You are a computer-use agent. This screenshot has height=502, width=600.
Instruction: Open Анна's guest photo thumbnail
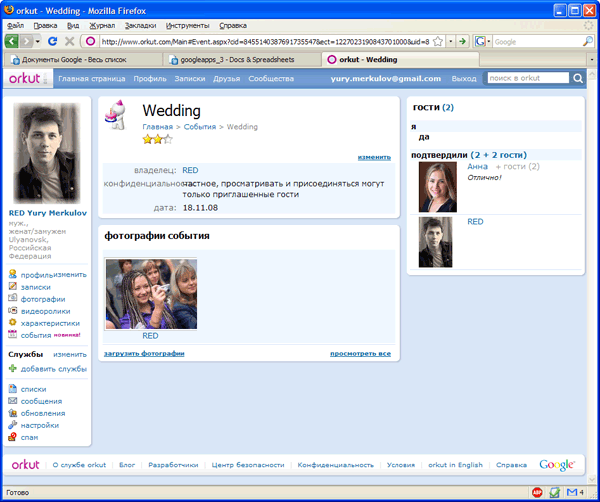(438, 187)
